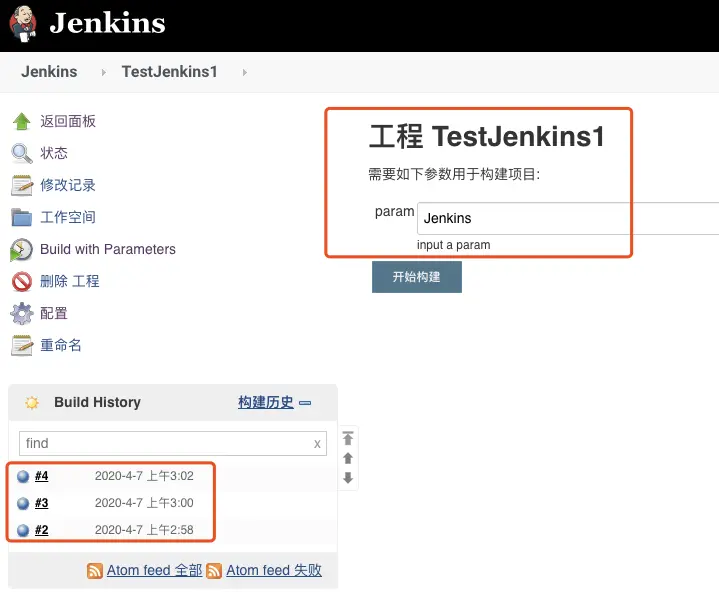Click timestamp 2020-4-7 上午3:02
Image resolution: width=719 pixels, height=596 pixels.
coord(144,476)
